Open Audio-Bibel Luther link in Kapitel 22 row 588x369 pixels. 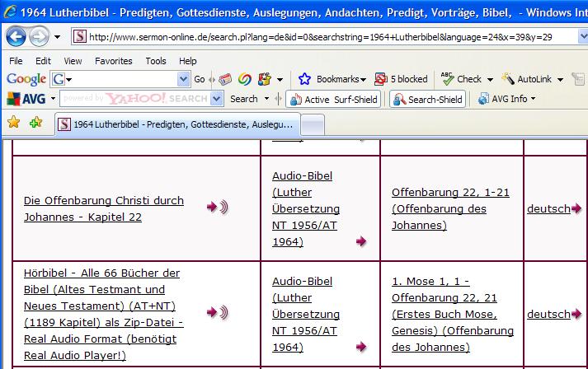306,208
